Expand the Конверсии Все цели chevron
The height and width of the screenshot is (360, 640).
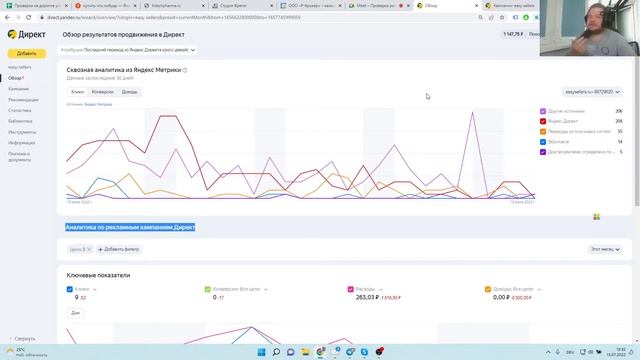(266, 289)
